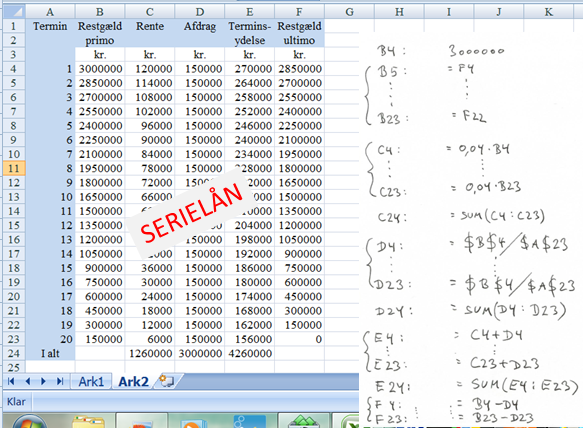583x428 pixels.
Task: Select cell containing 114000
Action: click(150, 83)
